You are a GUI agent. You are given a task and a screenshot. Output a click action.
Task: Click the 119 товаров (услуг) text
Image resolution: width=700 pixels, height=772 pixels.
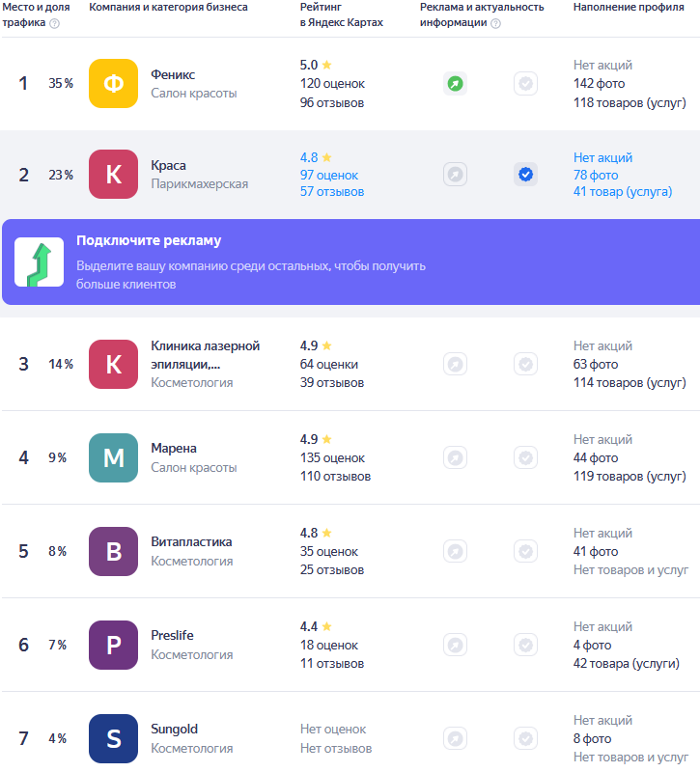point(630,477)
